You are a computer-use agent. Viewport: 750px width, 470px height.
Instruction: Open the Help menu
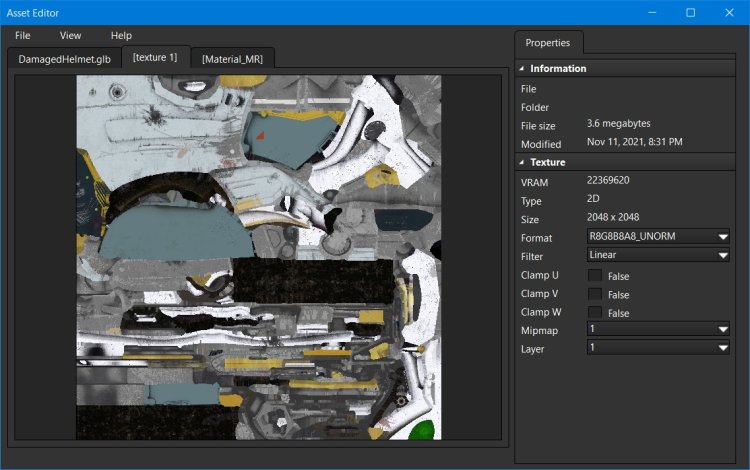pos(121,35)
